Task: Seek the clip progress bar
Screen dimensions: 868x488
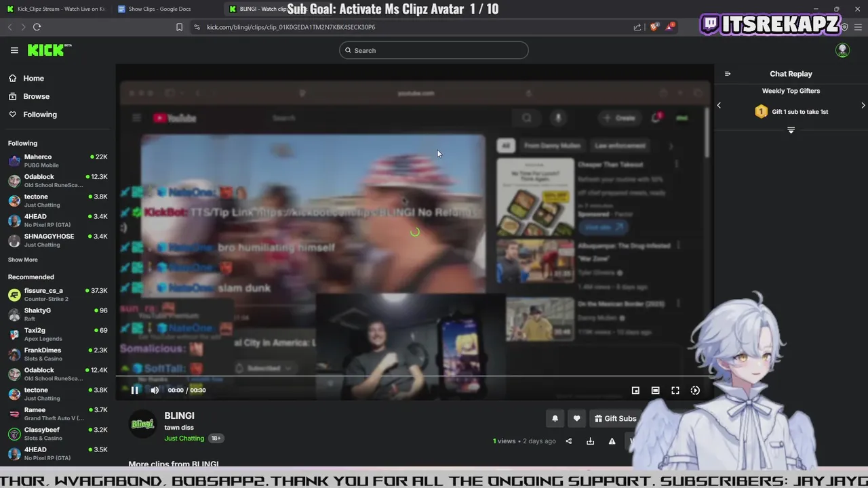Action: (414, 376)
